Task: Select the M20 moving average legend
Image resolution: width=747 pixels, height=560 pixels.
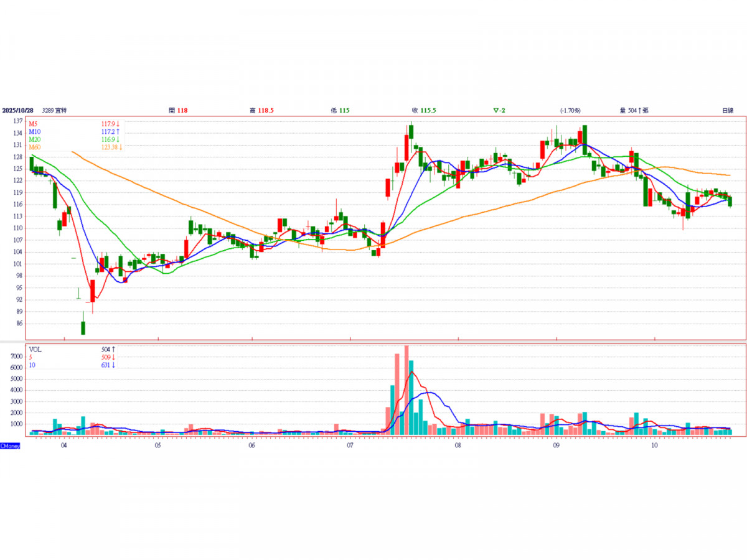Action: pyautogui.click(x=34, y=139)
